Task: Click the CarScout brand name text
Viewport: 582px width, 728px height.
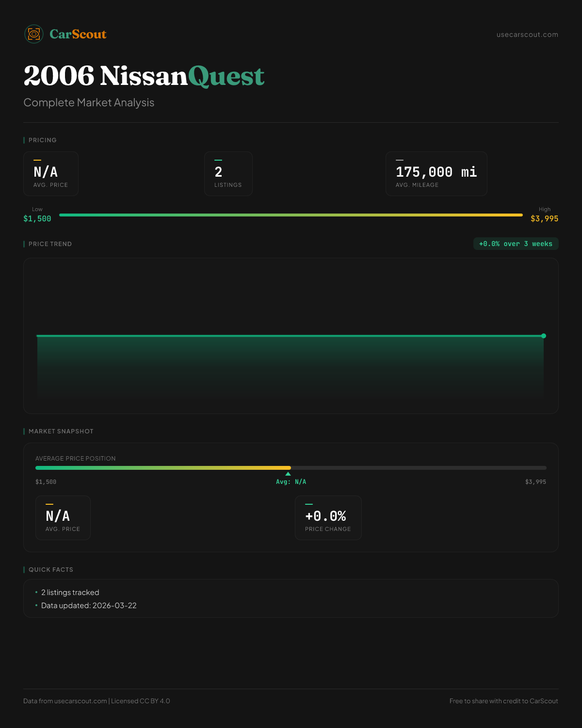Action: point(78,34)
